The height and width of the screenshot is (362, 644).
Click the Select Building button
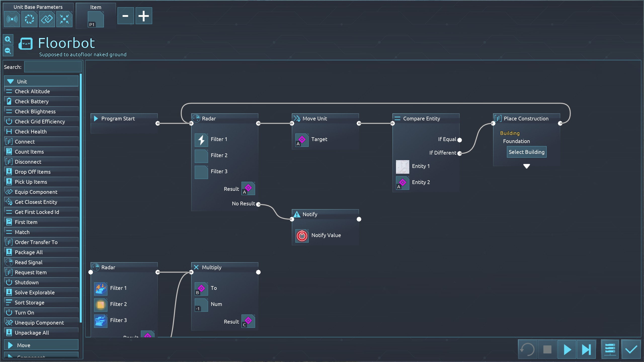pos(526,152)
